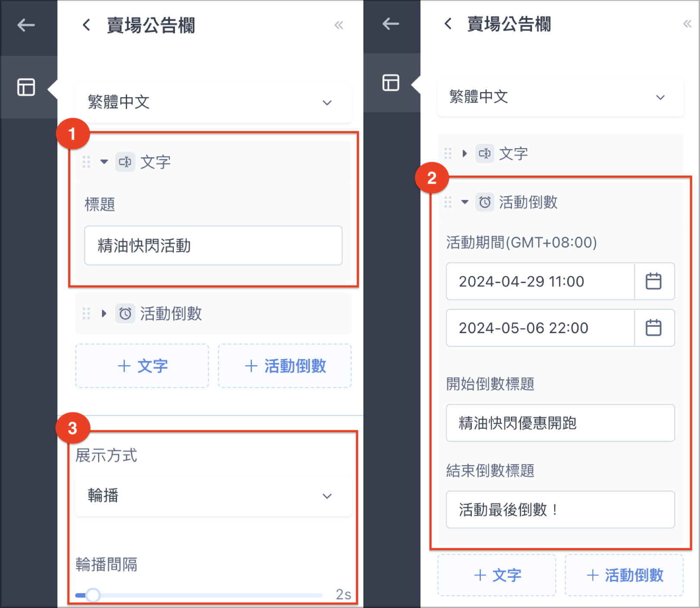
Task: Click 標題 field containing 精油快閃活動
Action: pos(213,245)
